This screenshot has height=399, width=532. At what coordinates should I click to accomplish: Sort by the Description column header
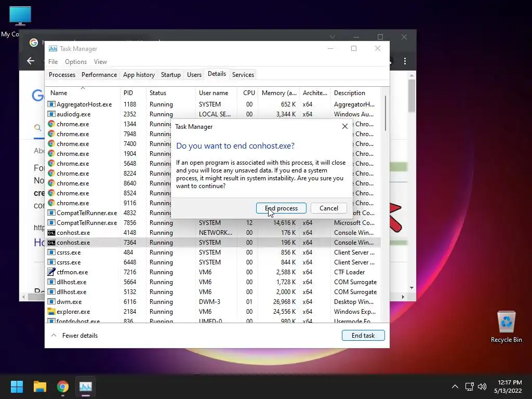(355, 92)
